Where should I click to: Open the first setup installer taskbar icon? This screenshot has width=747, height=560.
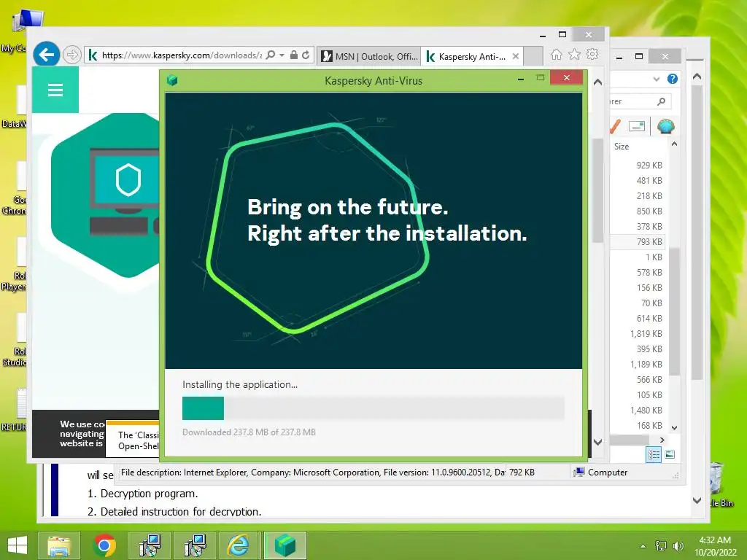tap(150, 545)
